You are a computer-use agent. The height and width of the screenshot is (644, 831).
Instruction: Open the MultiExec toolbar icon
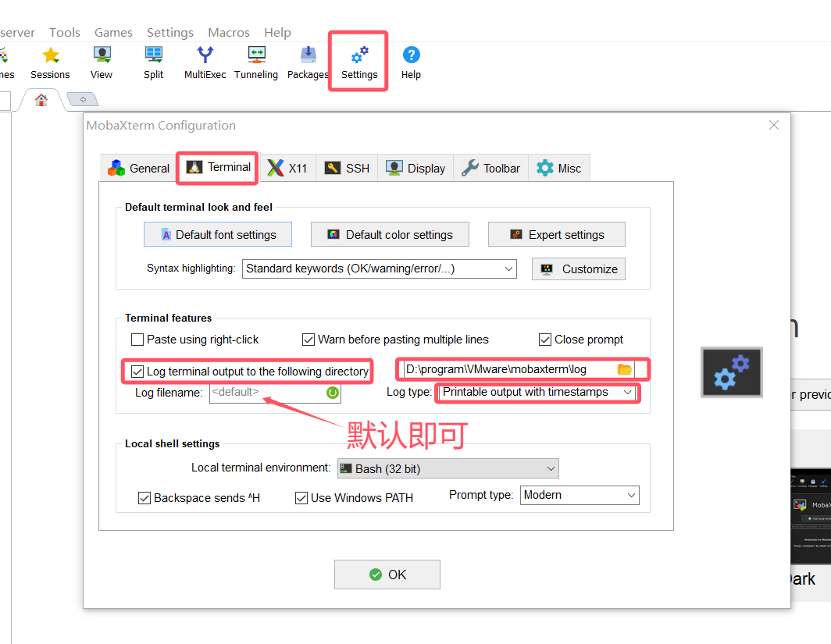point(205,55)
